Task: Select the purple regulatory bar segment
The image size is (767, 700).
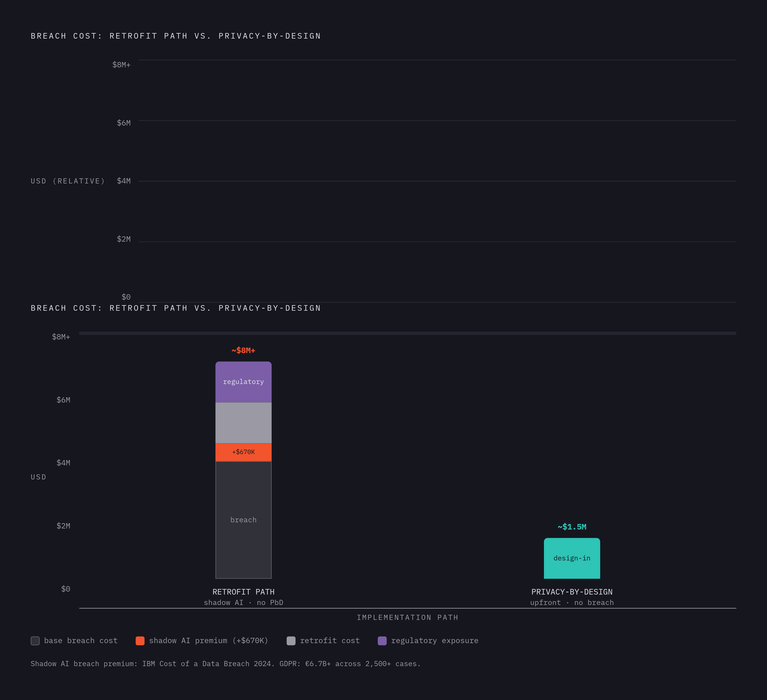Action: (244, 382)
